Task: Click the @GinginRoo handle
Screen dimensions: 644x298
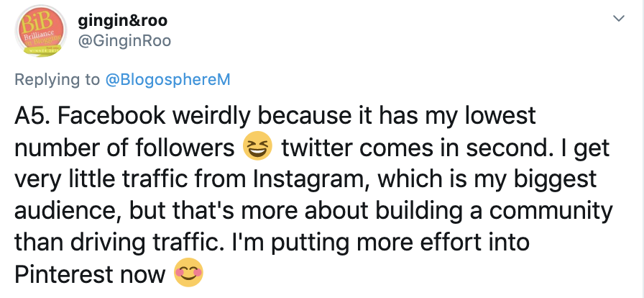Action: pos(124,40)
